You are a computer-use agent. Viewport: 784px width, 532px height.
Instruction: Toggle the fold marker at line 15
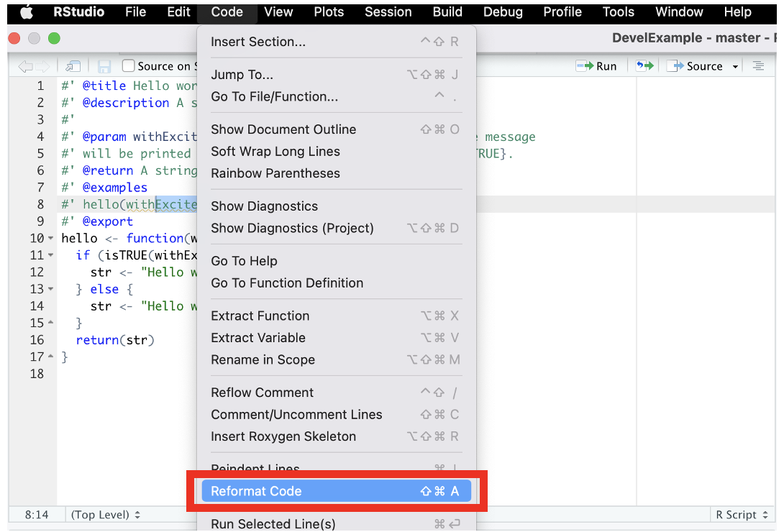(x=50, y=323)
